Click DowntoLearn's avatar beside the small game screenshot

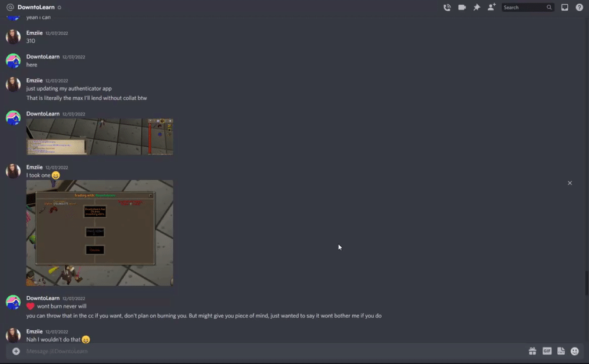tap(13, 118)
